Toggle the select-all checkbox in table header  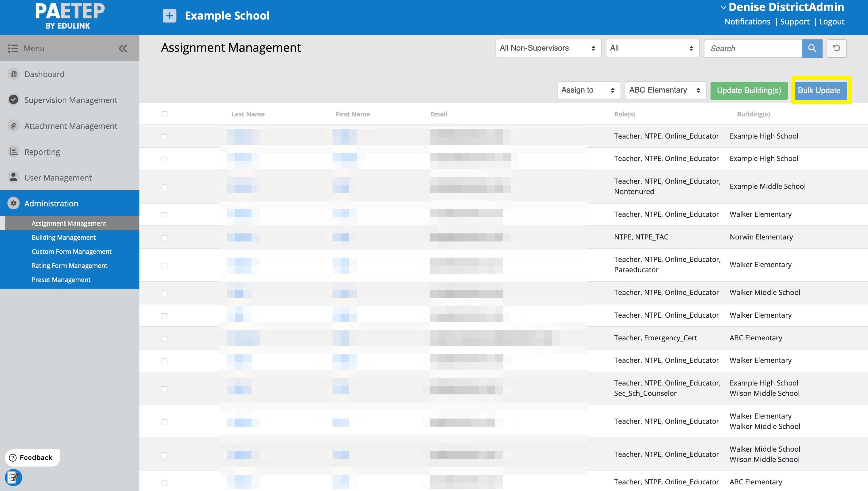pyautogui.click(x=164, y=114)
